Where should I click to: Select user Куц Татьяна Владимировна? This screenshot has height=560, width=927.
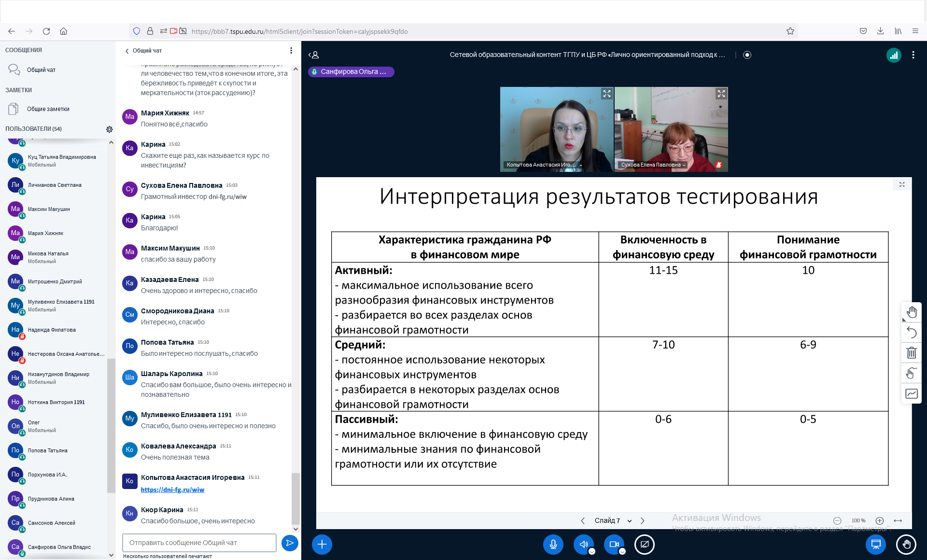57,161
